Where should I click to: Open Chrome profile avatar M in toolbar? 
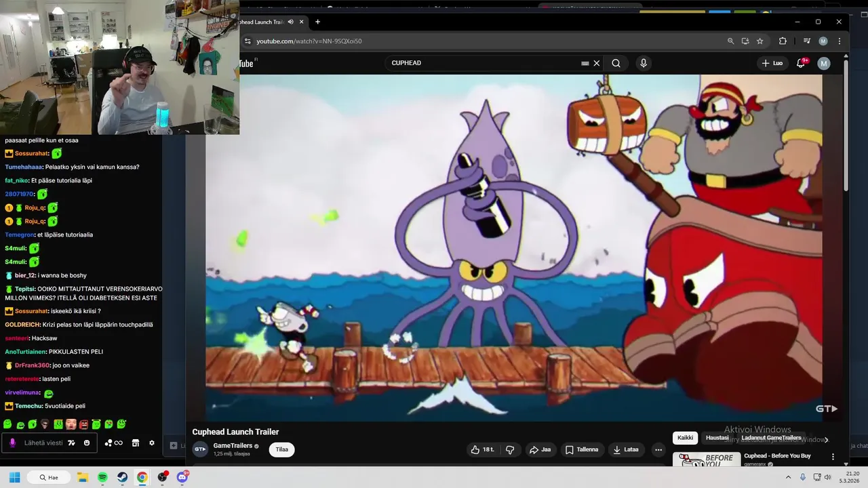pyautogui.click(x=823, y=41)
